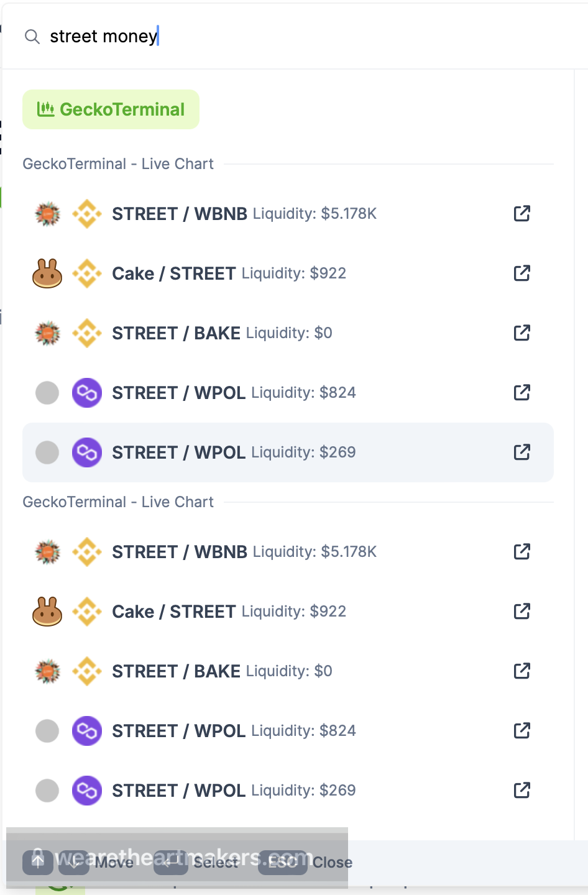Open external link for highlighted STREET / WPOL $269
This screenshot has height=895, width=588.
522,452
